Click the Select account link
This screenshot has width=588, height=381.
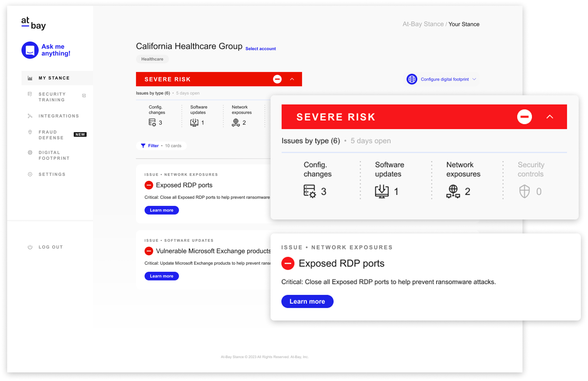tap(261, 49)
